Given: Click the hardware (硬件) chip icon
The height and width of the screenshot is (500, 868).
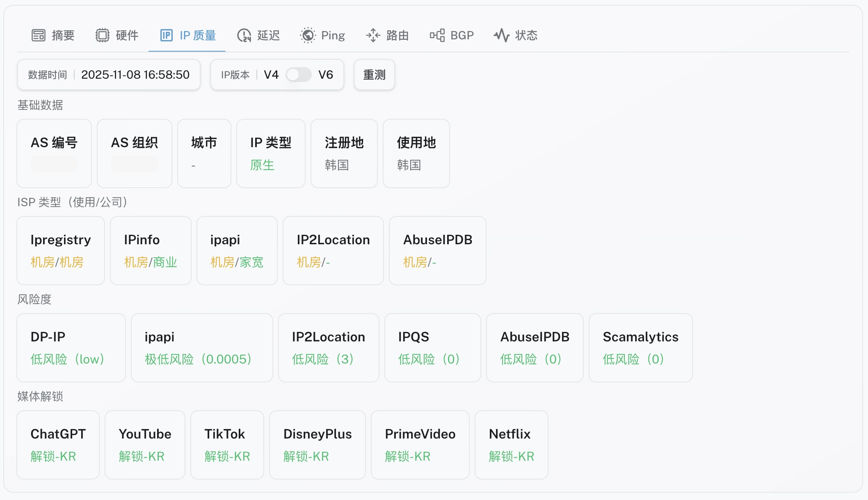Looking at the screenshot, I should (103, 35).
